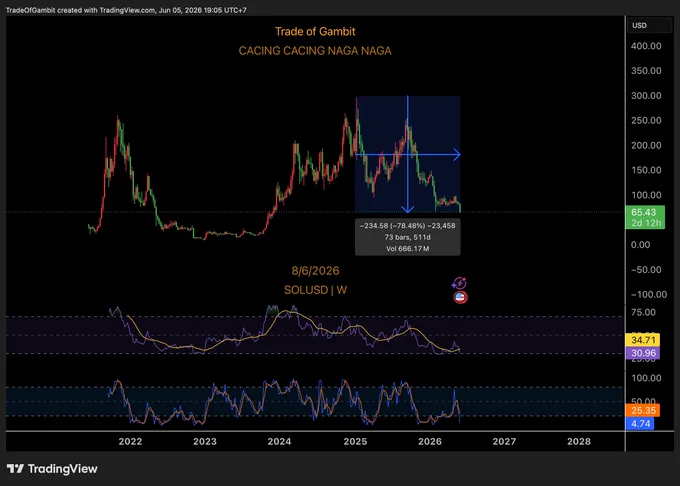Screen dimensions: 680x486
Task: Click the 150.00 price scale label
Action: [x=646, y=170]
